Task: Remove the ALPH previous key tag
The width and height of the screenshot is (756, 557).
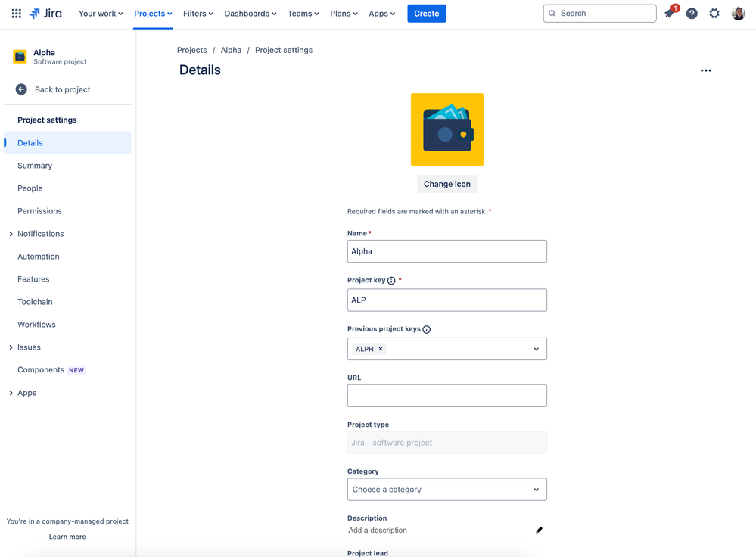Action: tap(381, 349)
